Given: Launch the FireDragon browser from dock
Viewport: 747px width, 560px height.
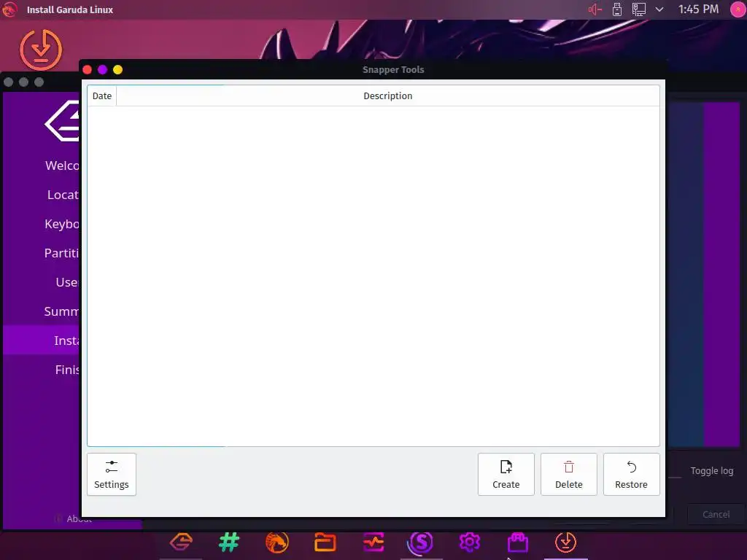Looking at the screenshot, I should 277,542.
